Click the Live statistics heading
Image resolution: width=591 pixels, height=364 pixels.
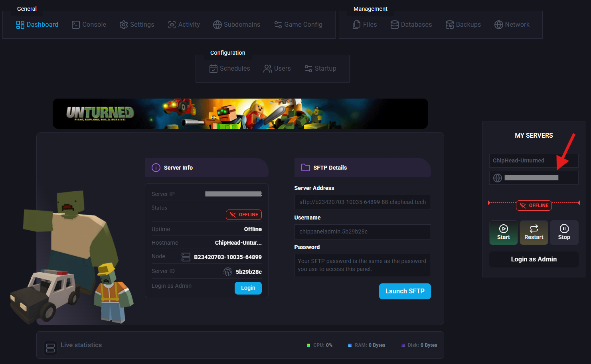click(81, 345)
